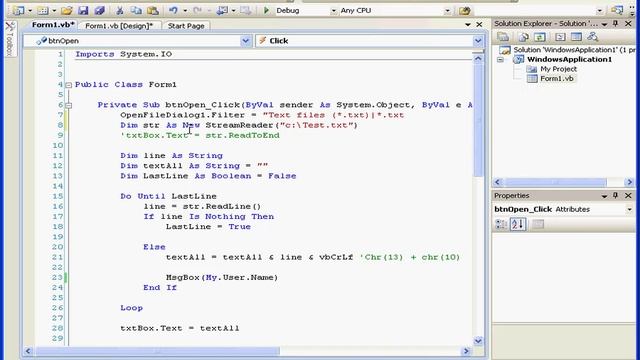Select Form1.vb in Solution Explorer
This screenshot has width=640, height=360.
pyautogui.click(x=551, y=79)
